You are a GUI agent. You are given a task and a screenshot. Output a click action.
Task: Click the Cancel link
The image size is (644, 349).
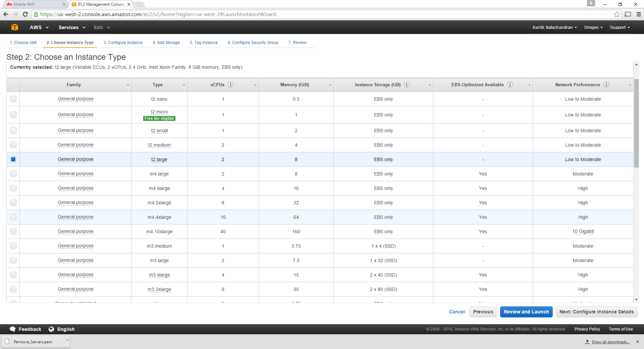[x=457, y=312]
